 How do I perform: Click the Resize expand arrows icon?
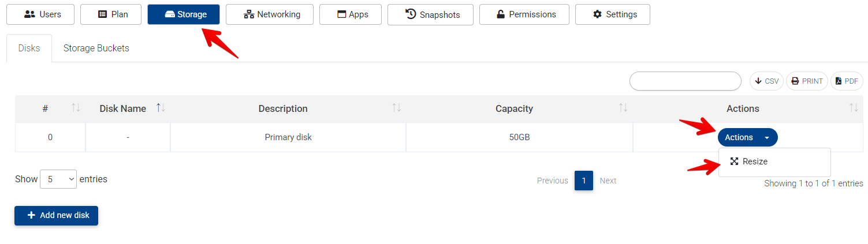734,162
